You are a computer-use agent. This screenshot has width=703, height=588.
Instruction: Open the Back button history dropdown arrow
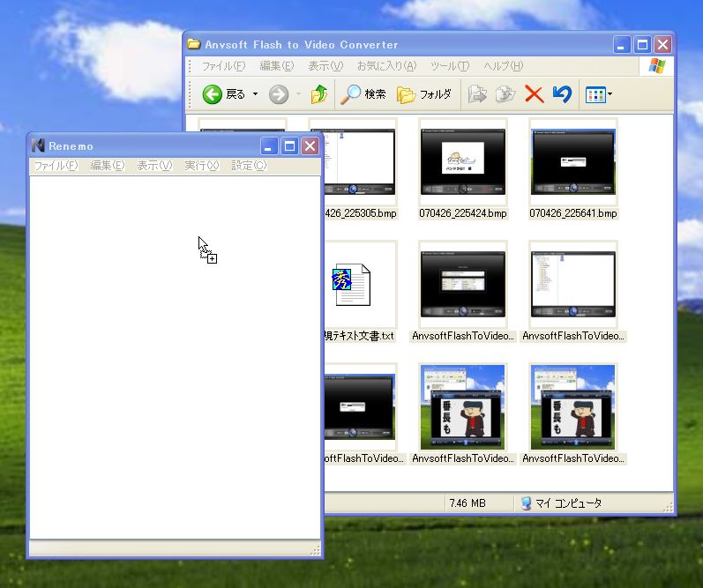255,94
